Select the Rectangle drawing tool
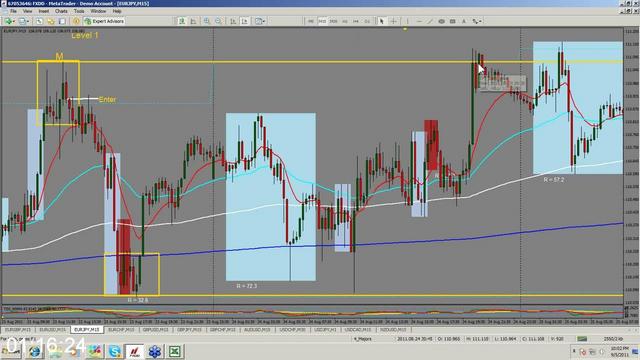Screen dimensions: 640x360 (x=452, y=21)
